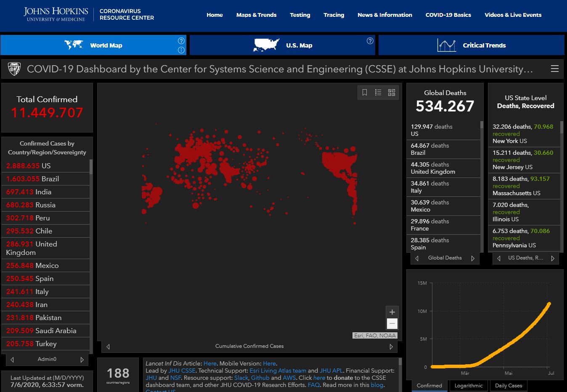
Task: Open the Github resource link
Action: coord(260,378)
